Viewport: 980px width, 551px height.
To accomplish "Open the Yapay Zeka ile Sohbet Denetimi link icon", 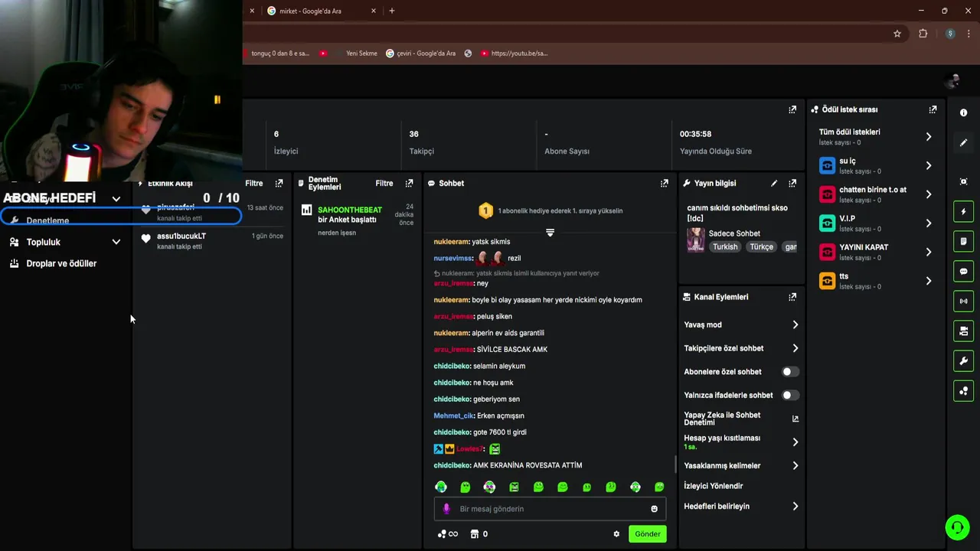I will [x=795, y=419].
